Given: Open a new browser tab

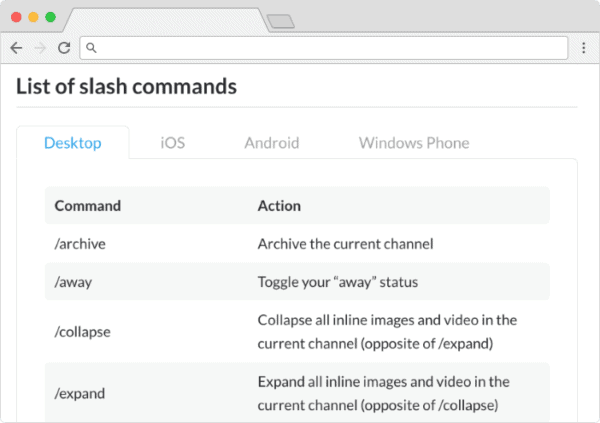Looking at the screenshot, I should 280,20.
